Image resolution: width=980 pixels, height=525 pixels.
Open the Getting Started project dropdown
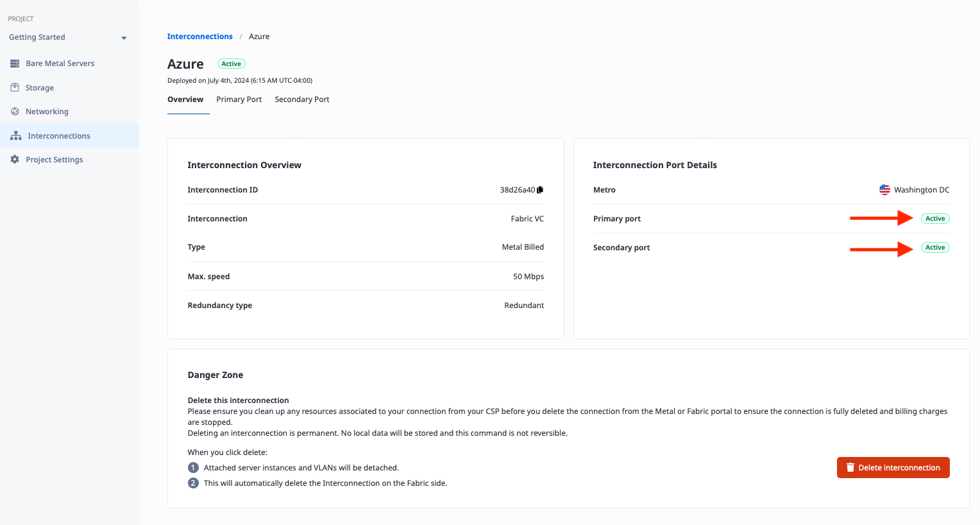pyautogui.click(x=68, y=37)
